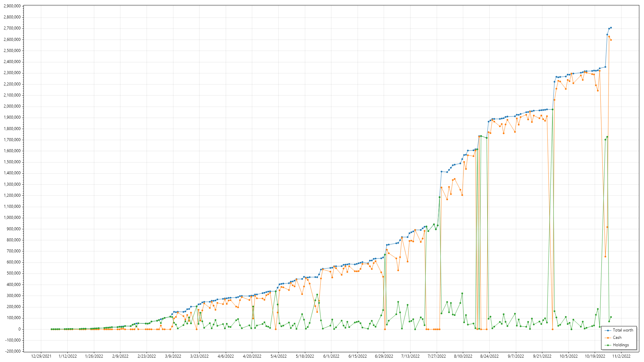Screen dimensions: 644x362
Task: Click the 6/1/2022 date label
Action: pos(331,356)
